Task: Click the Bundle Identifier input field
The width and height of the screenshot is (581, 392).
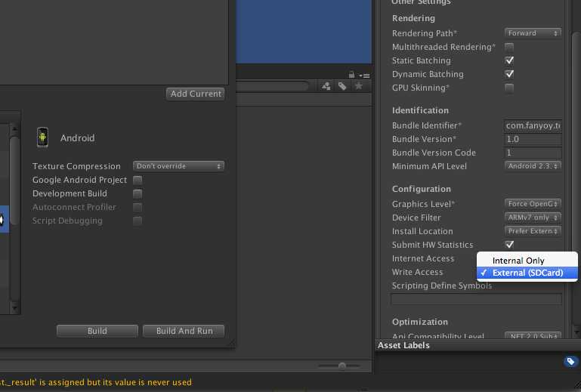Action: pyautogui.click(x=533, y=125)
